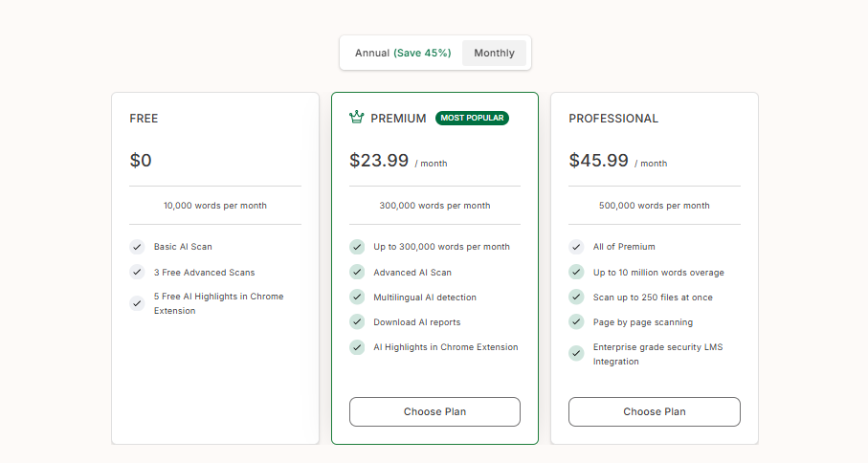Image resolution: width=868 pixels, height=463 pixels.
Task: Click checkmark beside All of Premium
Action: coord(576,247)
